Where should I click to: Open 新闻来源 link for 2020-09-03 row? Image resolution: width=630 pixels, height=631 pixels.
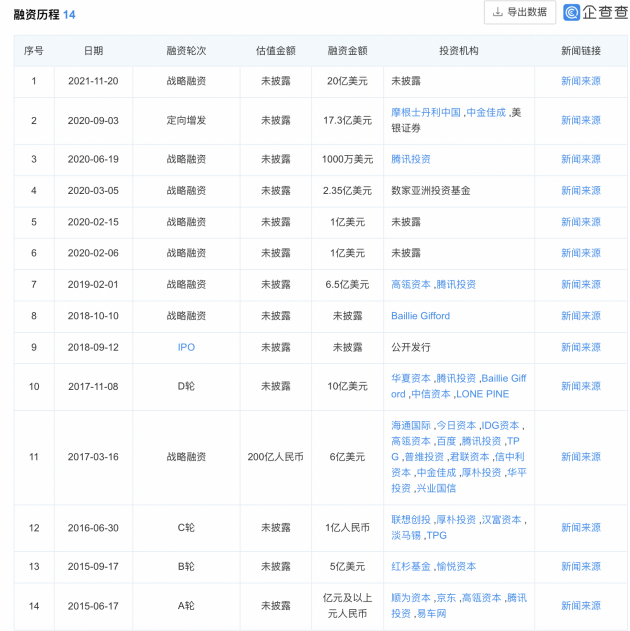click(x=581, y=120)
